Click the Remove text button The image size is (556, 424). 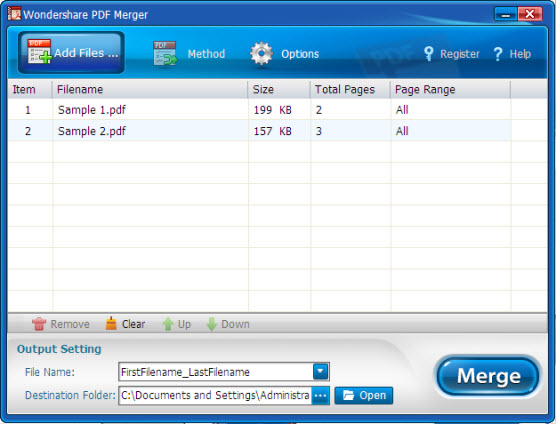(70, 324)
